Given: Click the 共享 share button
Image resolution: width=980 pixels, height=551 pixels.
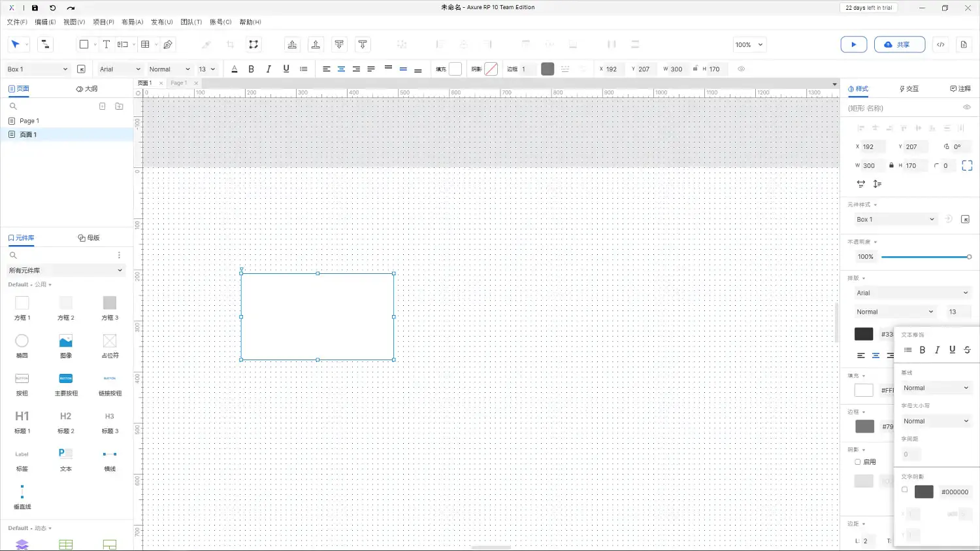Looking at the screenshot, I should (899, 44).
